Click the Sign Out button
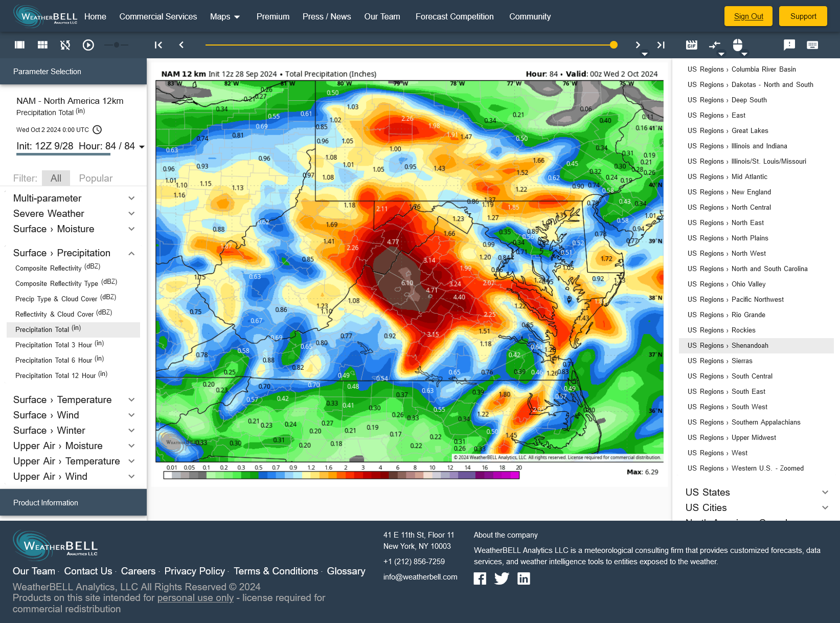The width and height of the screenshot is (840, 623). pyautogui.click(x=748, y=16)
